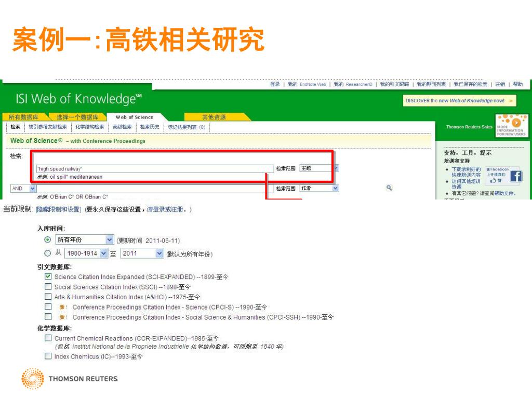532x399 pixels.
Task: Open the 其他资源 tab
Action: coord(214,117)
